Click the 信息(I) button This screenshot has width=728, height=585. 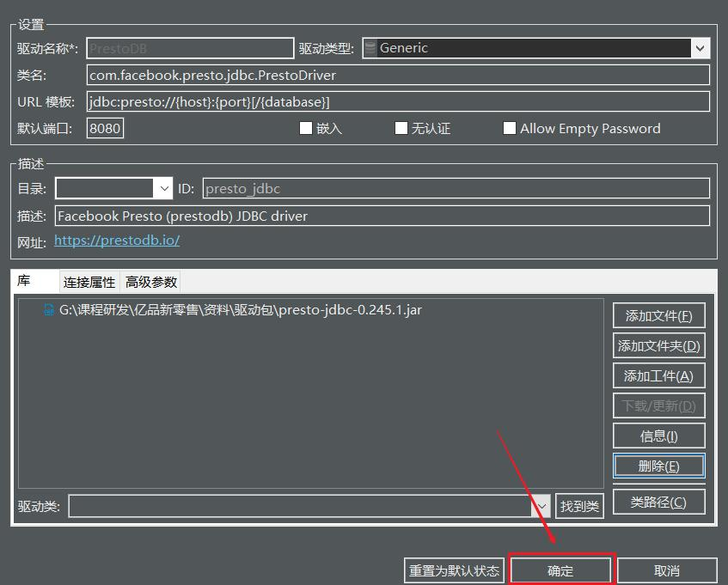coord(658,436)
